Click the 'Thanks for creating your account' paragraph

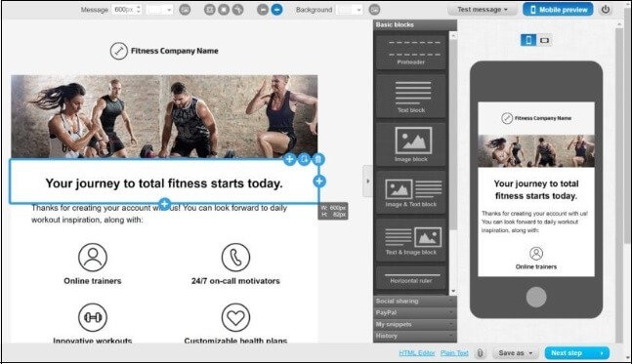click(x=159, y=214)
